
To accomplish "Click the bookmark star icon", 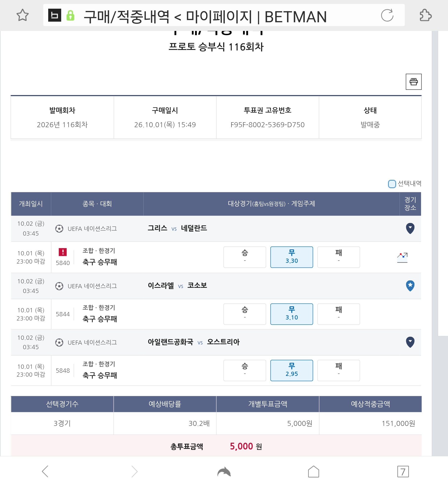I will click(x=22, y=15).
